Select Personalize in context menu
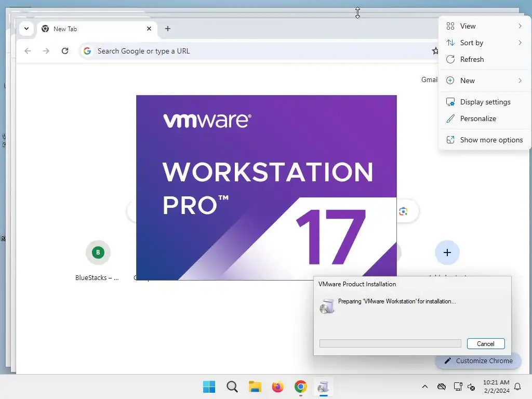 [x=484, y=119]
